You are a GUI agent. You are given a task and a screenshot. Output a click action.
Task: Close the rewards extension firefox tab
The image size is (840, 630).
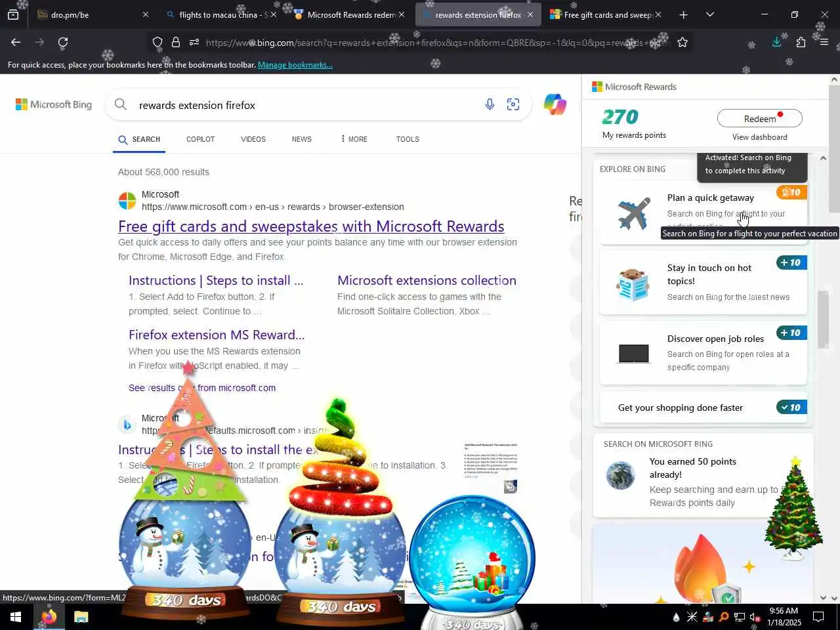(x=530, y=14)
